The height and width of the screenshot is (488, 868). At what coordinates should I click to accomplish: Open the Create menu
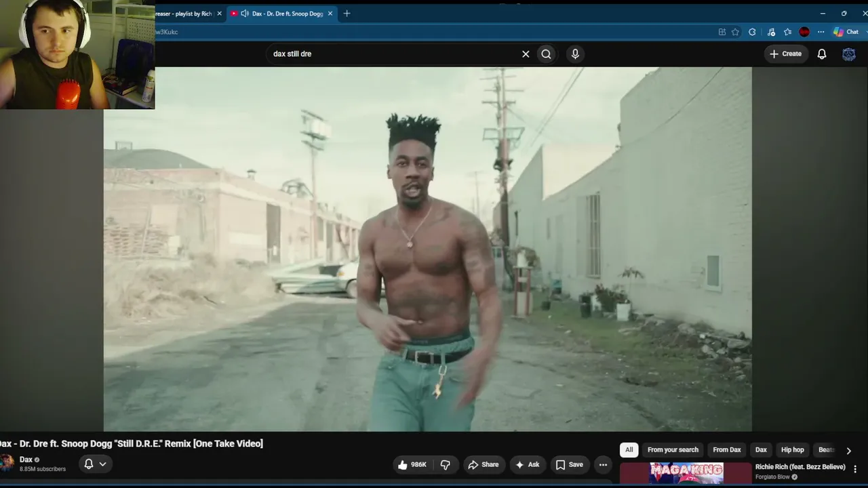[x=785, y=54]
